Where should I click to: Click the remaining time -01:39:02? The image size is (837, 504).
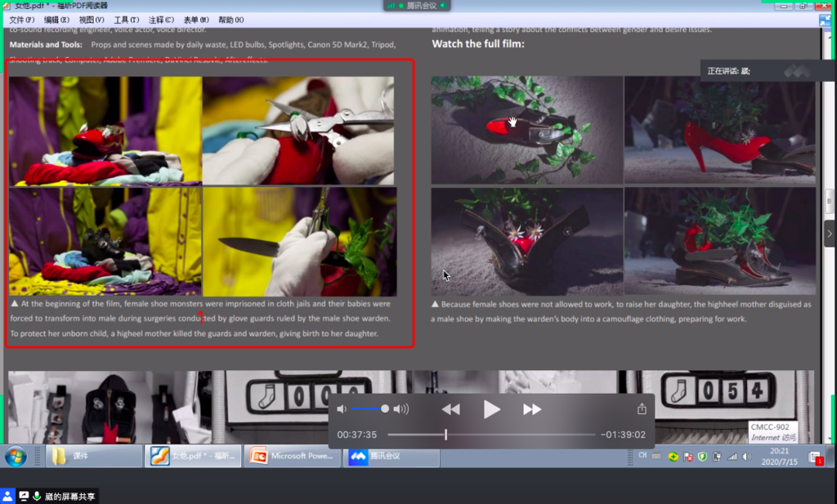(623, 435)
